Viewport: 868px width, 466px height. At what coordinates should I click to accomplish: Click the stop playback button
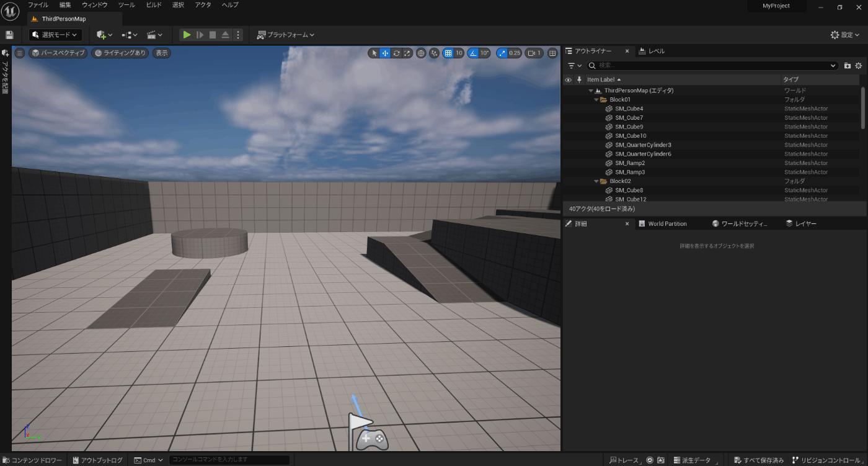tap(213, 35)
